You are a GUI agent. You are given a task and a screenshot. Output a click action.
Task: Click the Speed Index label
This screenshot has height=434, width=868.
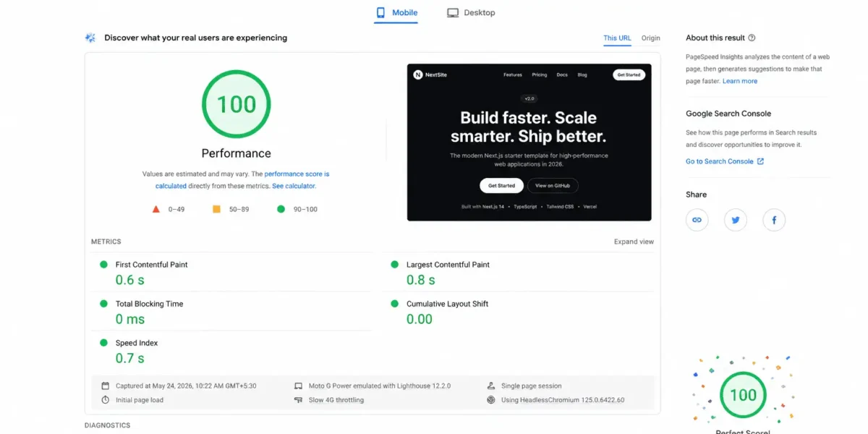[x=137, y=343]
